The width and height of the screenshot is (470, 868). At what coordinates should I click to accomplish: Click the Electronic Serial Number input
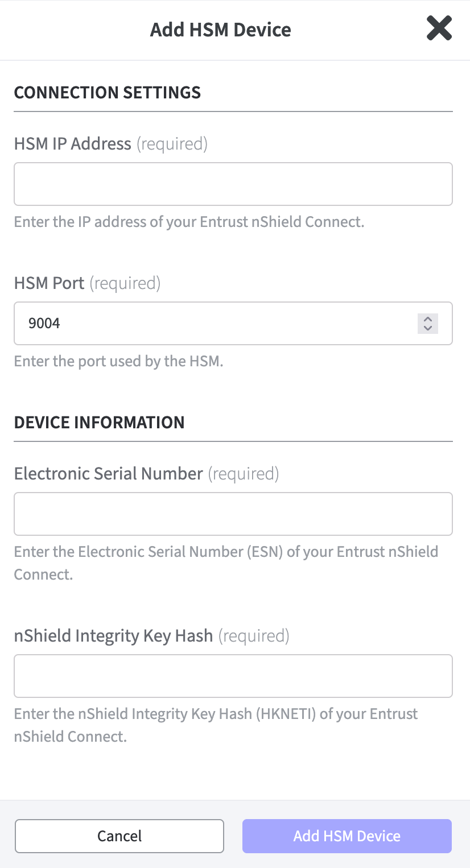coord(233,514)
